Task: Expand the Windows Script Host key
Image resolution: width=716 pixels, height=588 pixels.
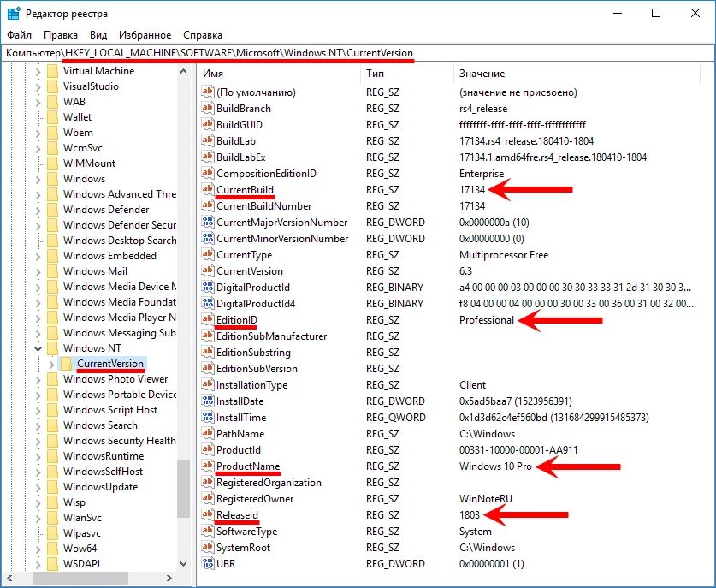Action: point(38,410)
